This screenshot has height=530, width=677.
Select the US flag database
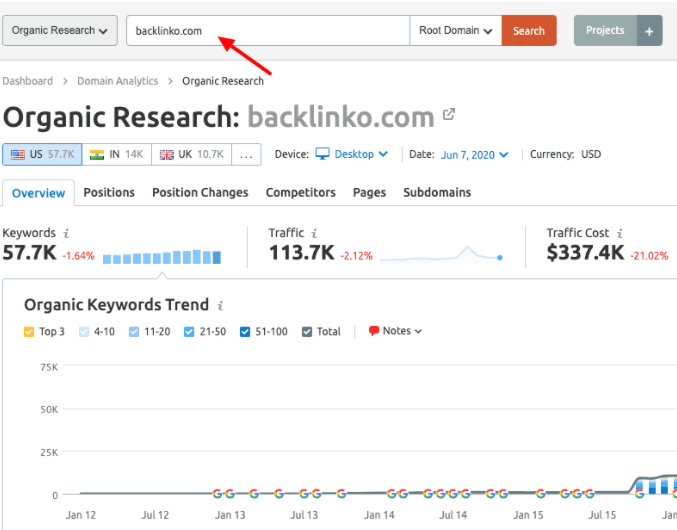pos(39,155)
